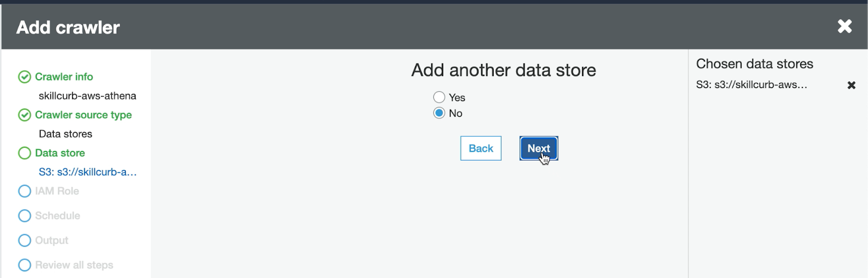Image resolution: width=868 pixels, height=278 pixels.
Task: Open the Crawler info step
Action: (64, 77)
